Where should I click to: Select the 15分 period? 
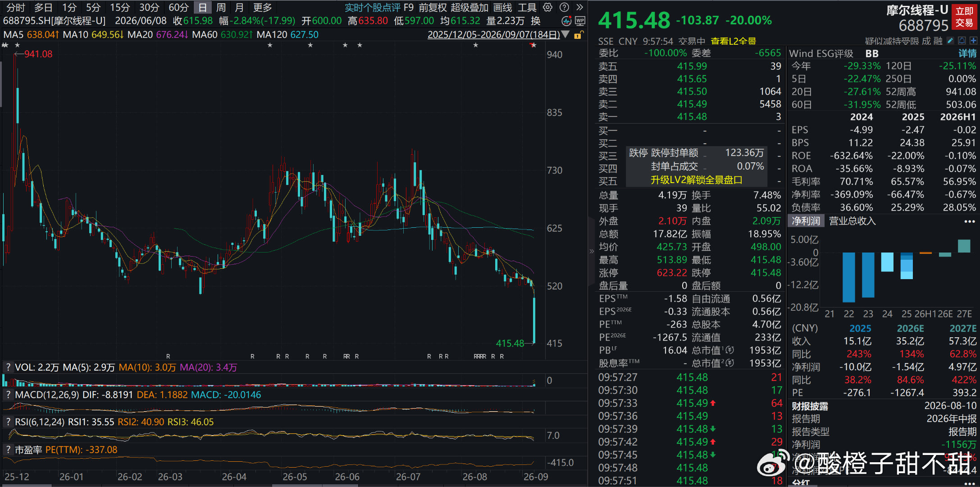pos(120,7)
